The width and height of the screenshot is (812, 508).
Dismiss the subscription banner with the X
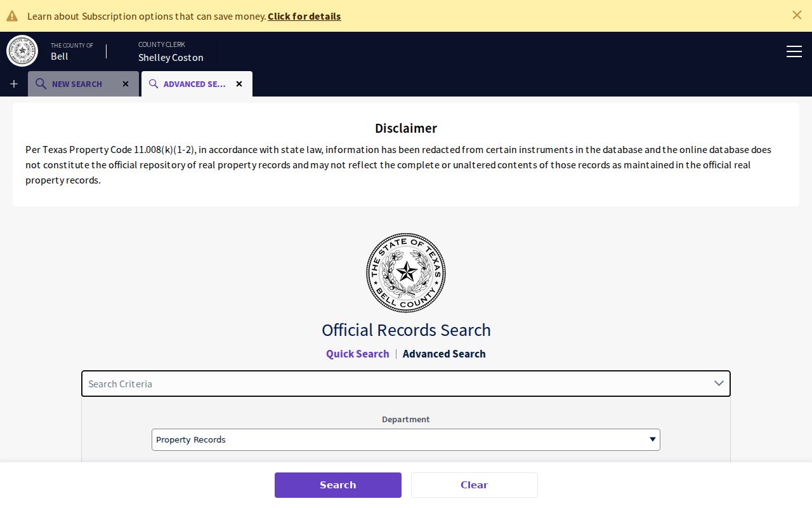797,15
